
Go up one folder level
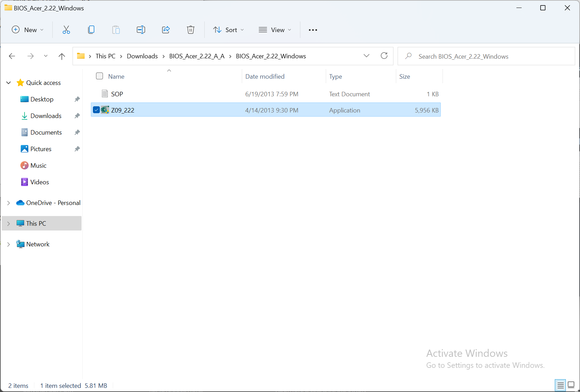click(x=62, y=56)
